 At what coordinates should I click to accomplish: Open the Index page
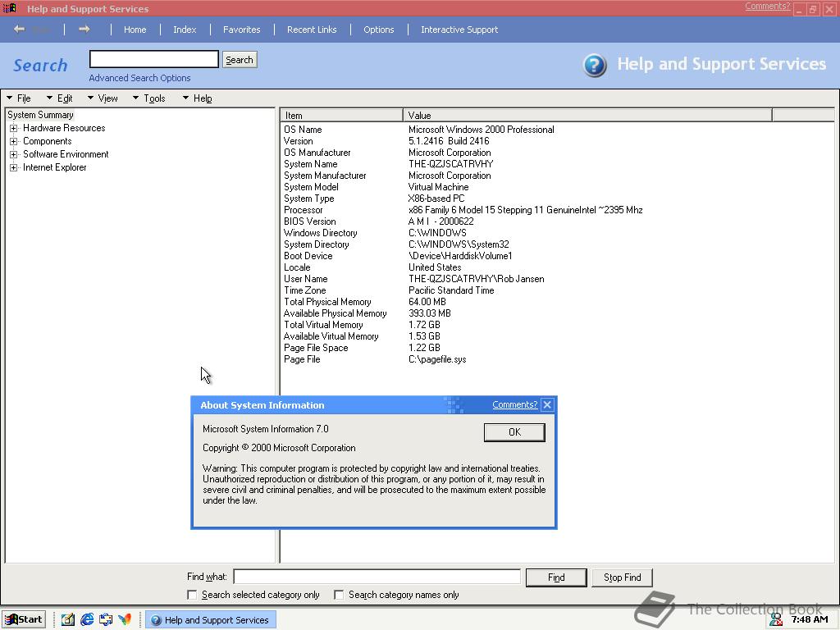point(185,30)
